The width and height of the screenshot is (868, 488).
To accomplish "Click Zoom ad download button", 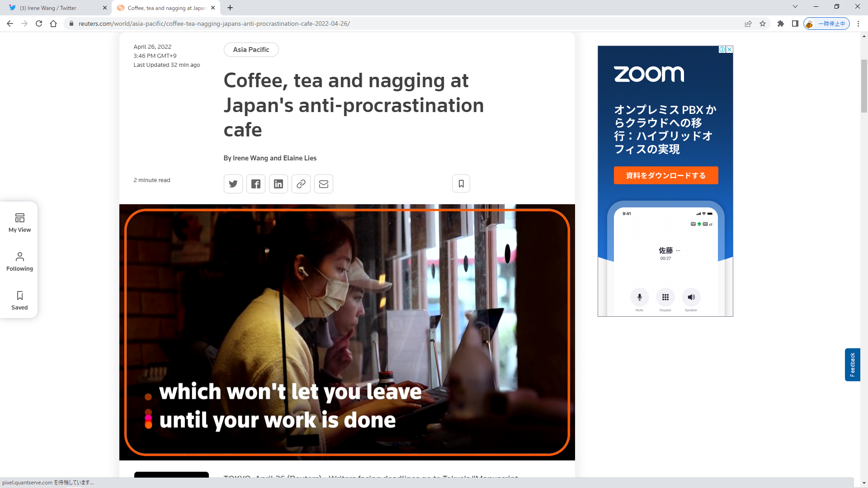I will (x=665, y=175).
